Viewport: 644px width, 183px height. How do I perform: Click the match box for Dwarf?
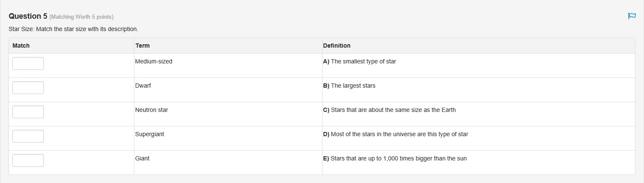click(28, 88)
